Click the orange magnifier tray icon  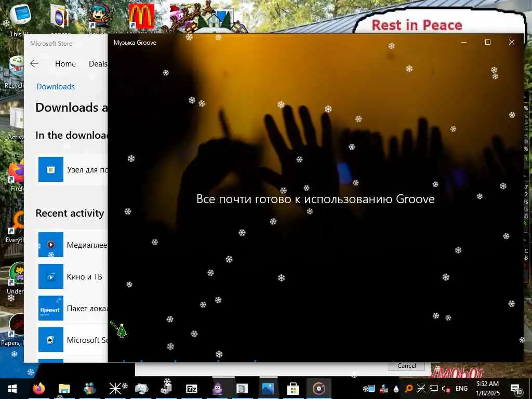coord(409,389)
